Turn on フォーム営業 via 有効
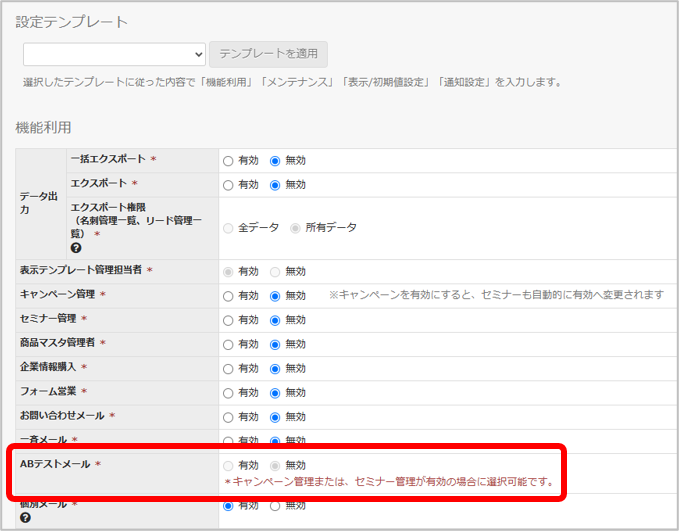679x531 pixels. click(x=228, y=393)
